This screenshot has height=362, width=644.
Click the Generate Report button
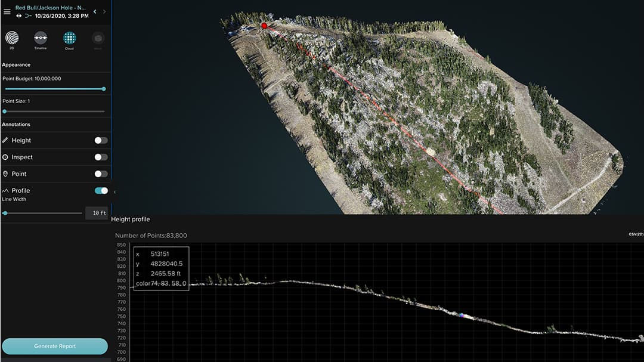coord(55,346)
